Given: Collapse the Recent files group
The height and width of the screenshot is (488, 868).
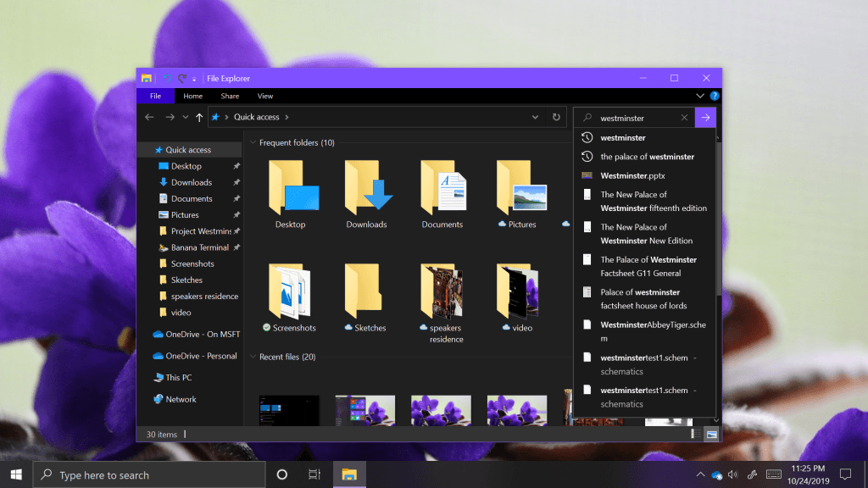Looking at the screenshot, I should coord(253,357).
